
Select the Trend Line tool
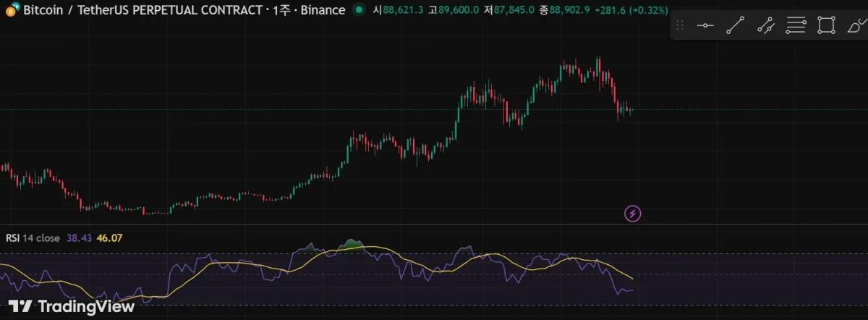tap(735, 26)
